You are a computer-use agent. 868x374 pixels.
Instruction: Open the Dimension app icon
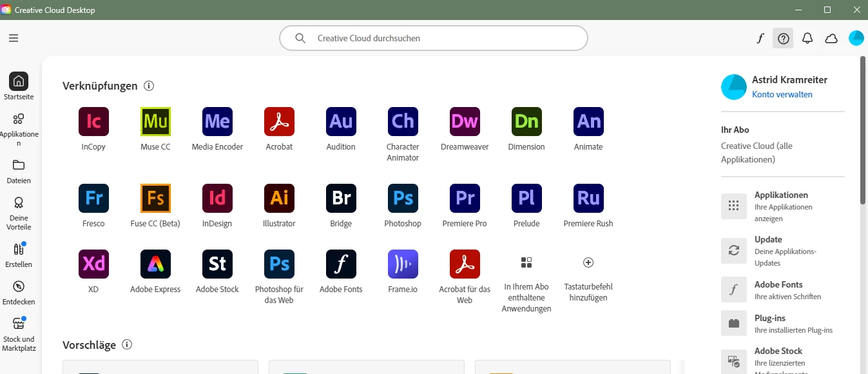526,121
